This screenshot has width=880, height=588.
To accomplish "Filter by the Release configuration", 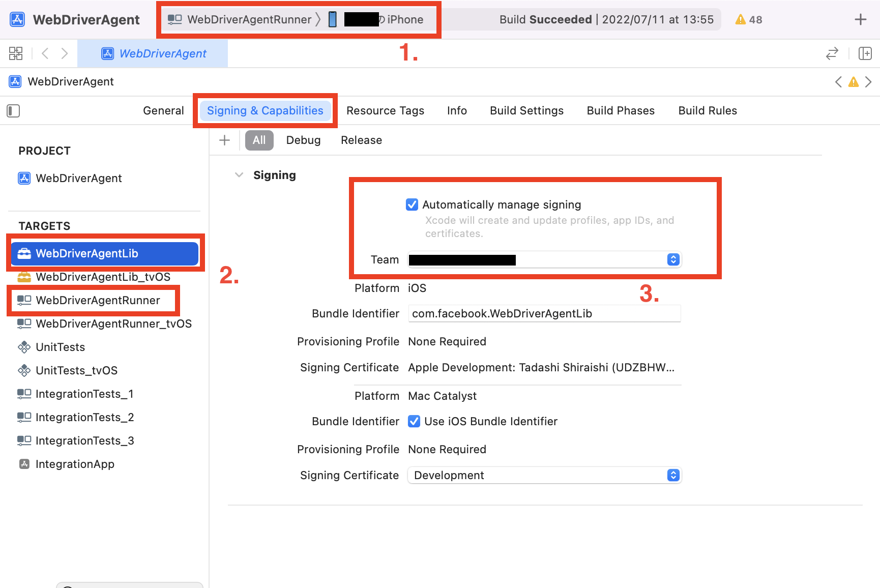I will point(361,140).
